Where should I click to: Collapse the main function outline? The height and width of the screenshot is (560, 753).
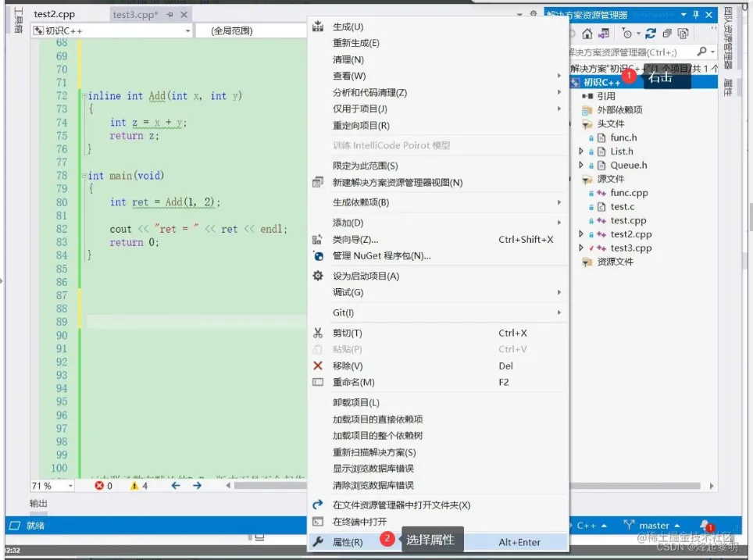tap(84, 175)
